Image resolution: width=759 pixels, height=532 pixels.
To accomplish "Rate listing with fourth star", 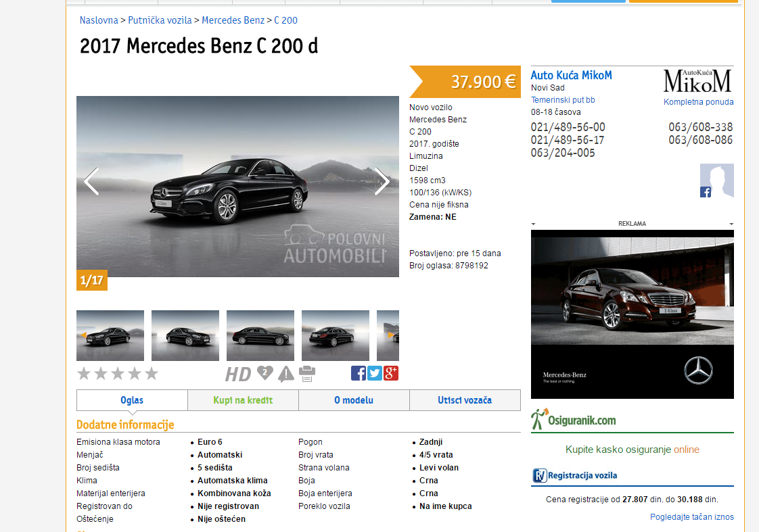I will (135, 373).
